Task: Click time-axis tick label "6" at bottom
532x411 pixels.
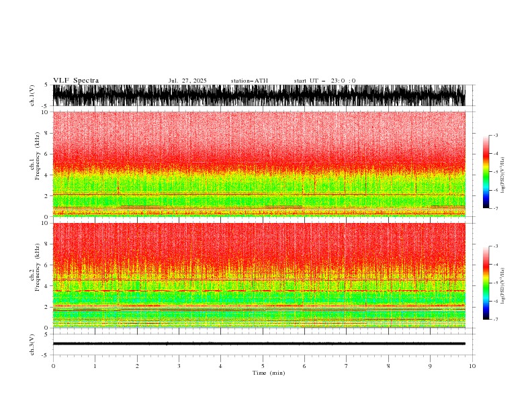Action: tap(304, 366)
